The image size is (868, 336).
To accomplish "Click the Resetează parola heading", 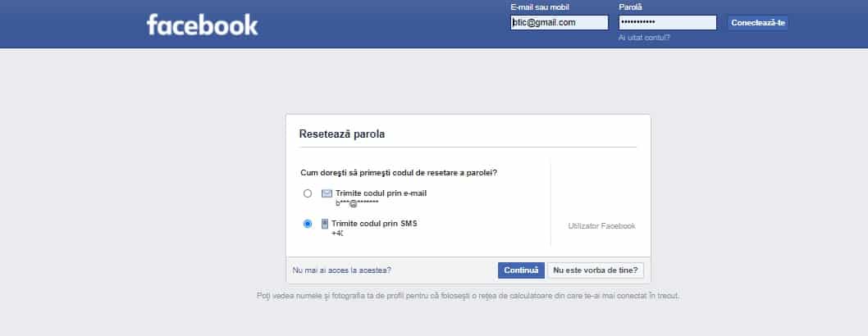I will 341,134.
